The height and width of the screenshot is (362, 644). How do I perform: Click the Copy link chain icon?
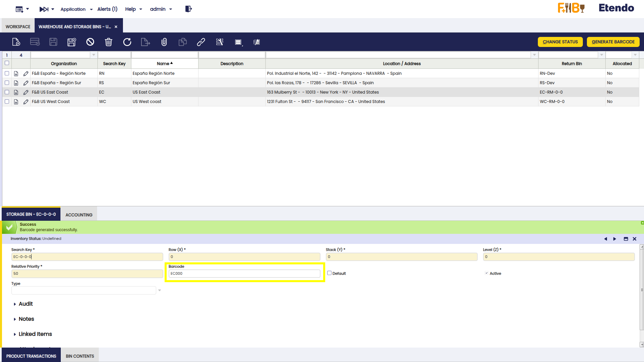[201, 42]
